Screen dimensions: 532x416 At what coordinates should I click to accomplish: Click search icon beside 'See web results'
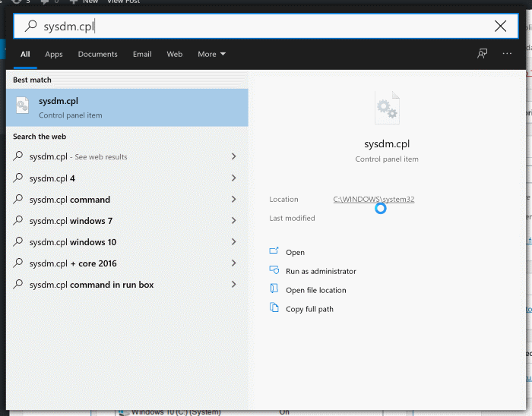click(x=18, y=156)
